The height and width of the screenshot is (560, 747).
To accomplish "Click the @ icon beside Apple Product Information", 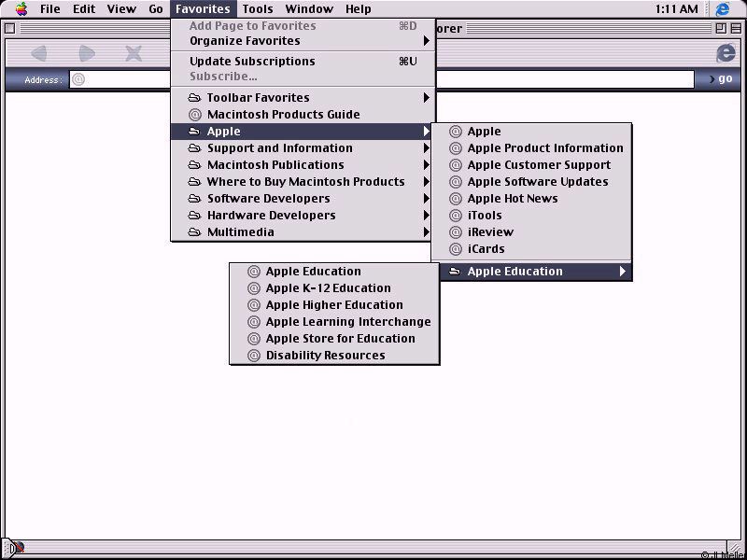I will [456, 148].
